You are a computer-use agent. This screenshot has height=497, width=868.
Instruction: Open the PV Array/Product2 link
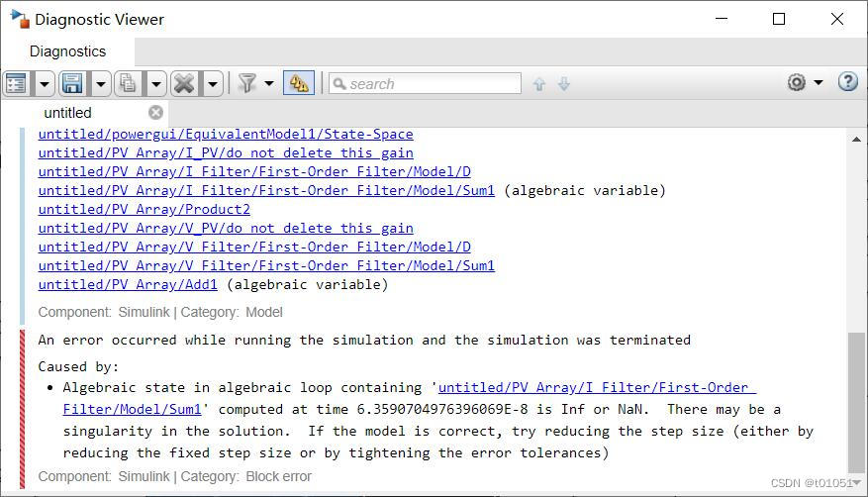coord(144,210)
